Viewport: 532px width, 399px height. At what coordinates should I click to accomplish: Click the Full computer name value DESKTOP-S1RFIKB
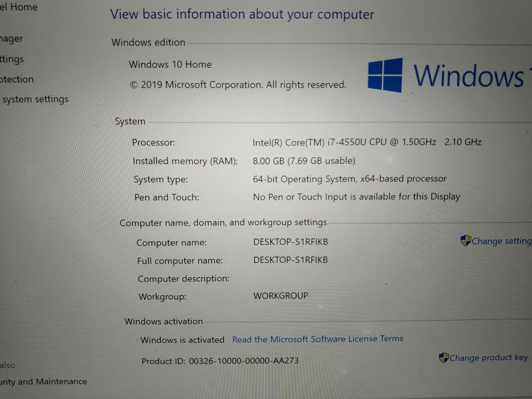pos(290,260)
